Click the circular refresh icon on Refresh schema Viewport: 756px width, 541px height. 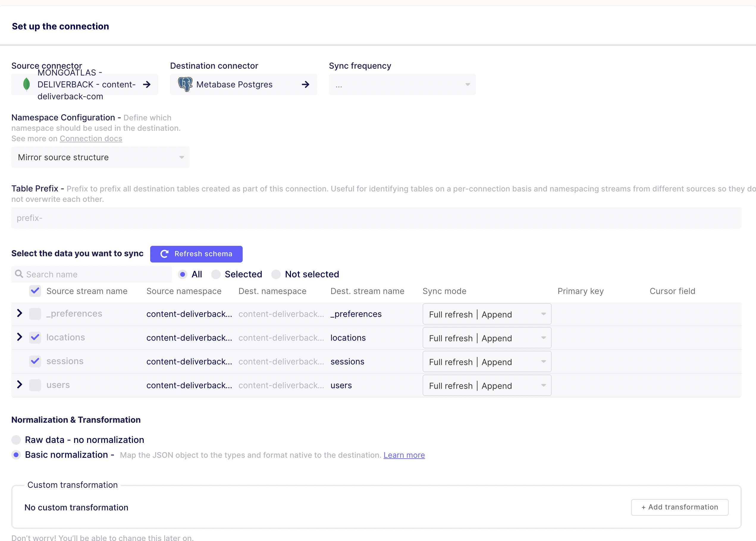(164, 254)
